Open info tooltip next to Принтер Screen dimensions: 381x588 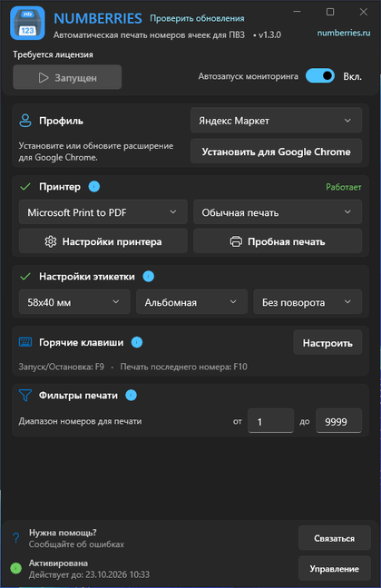[x=94, y=186]
